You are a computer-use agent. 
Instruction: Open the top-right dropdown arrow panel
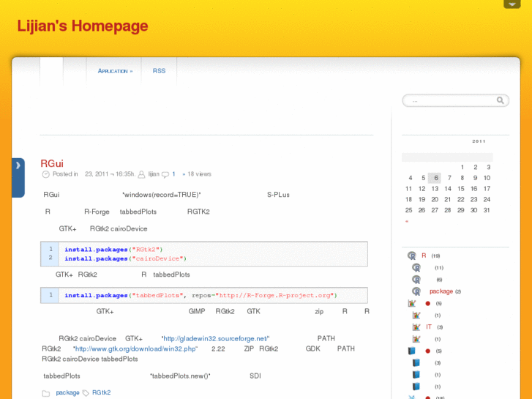[512, 4]
